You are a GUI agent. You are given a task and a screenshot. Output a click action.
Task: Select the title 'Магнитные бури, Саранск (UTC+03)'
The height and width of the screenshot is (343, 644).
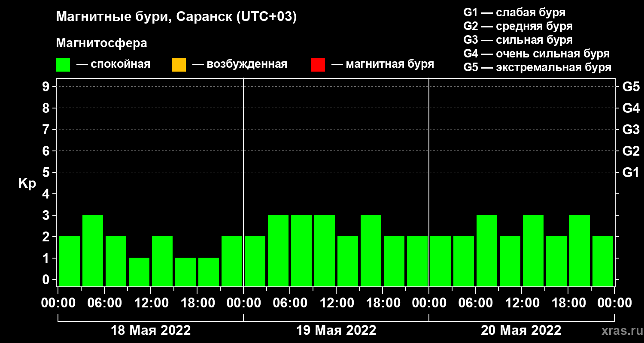click(x=176, y=17)
